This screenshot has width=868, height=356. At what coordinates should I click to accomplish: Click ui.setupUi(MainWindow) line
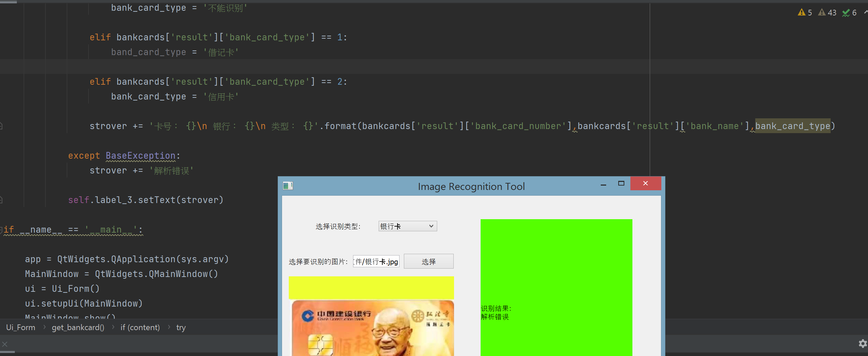pos(84,304)
